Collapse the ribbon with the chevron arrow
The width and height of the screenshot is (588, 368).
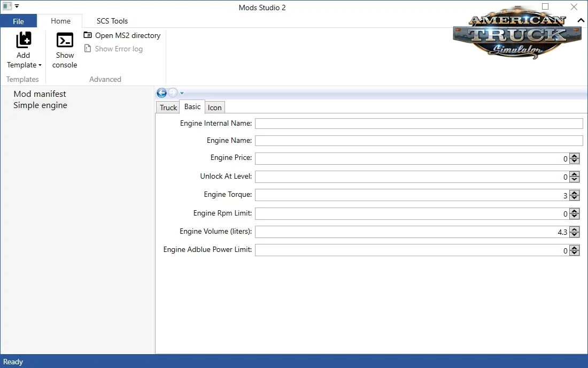click(581, 21)
